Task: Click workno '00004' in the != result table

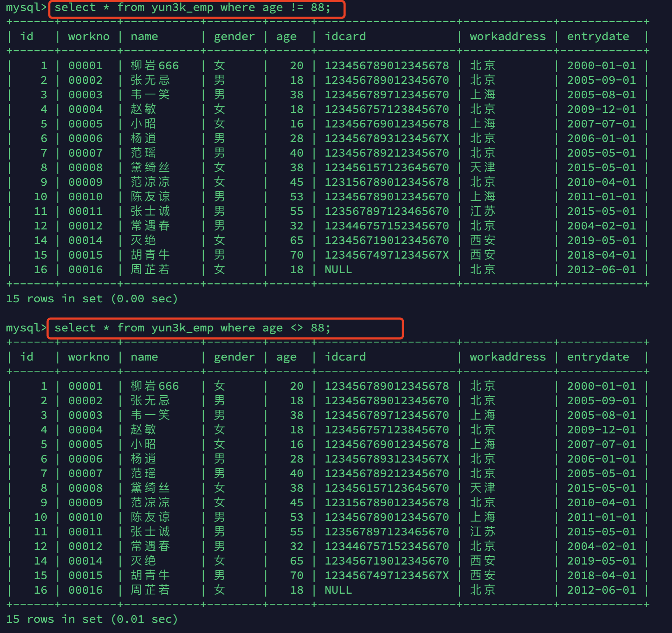Action: pos(86,109)
